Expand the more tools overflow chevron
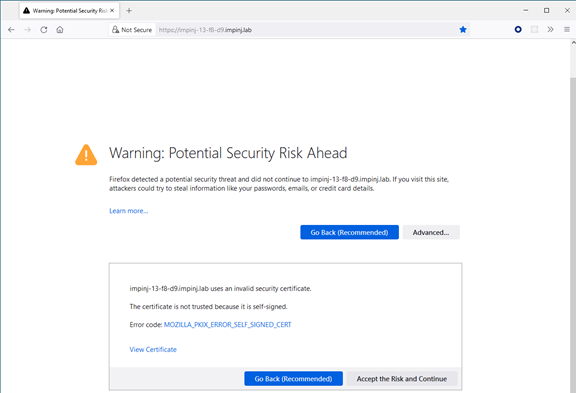The height and width of the screenshot is (393, 576). pyautogui.click(x=550, y=29)
